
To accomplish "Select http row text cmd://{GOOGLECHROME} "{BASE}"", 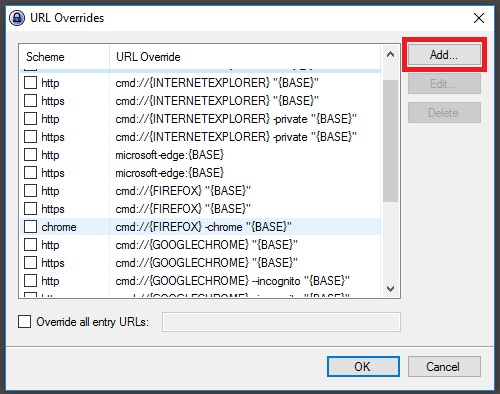I will [206, 245].
